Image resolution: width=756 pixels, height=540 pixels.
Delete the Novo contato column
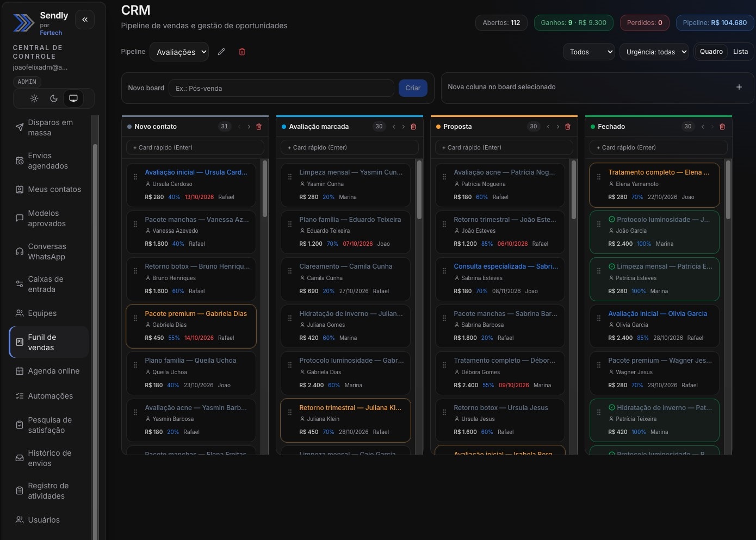pos(259,127)
